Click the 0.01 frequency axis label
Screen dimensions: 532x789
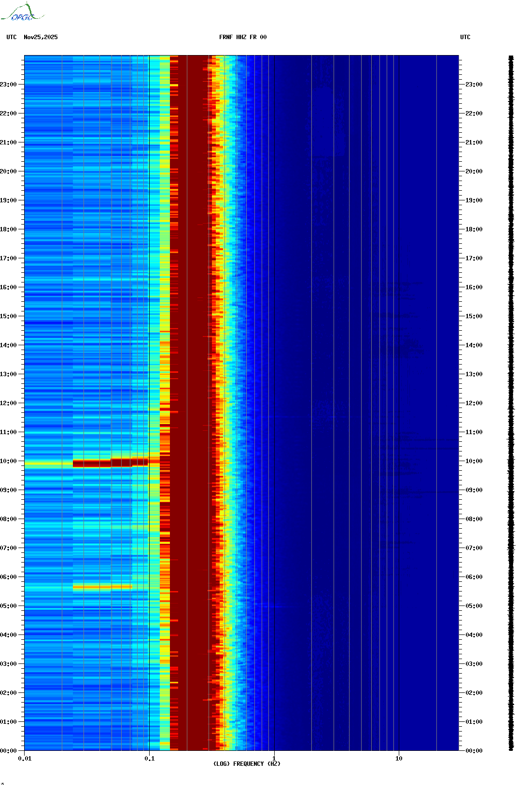(25, 759)
